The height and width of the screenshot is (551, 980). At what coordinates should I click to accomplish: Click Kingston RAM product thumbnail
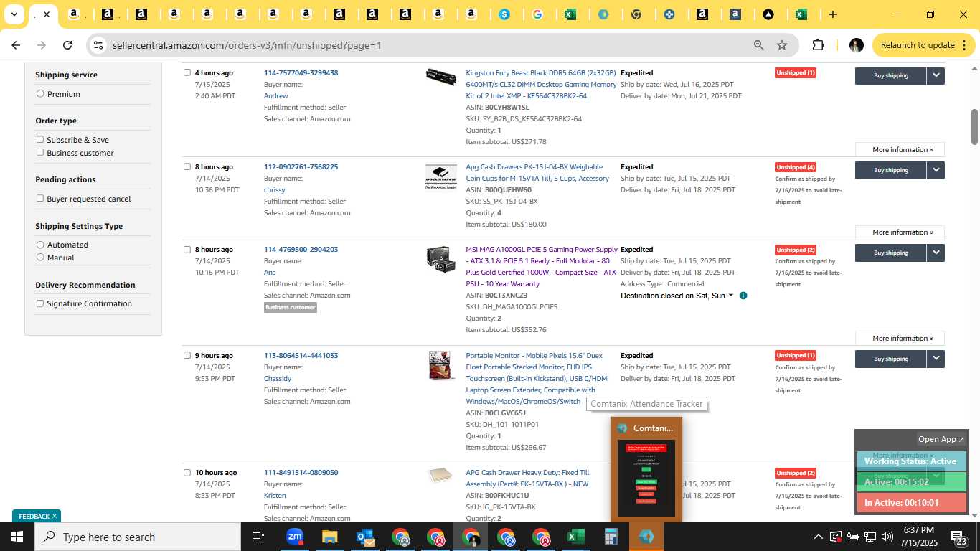pos(441,77)
